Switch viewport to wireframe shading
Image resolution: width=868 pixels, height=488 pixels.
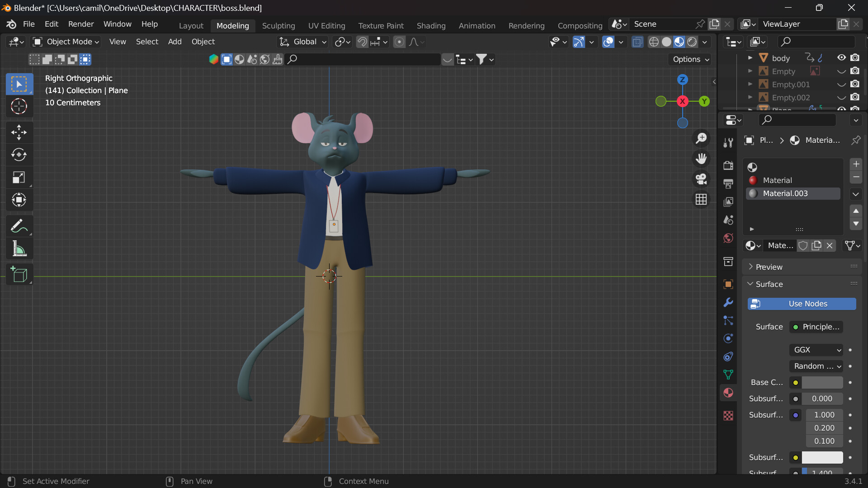coord(653,42)
